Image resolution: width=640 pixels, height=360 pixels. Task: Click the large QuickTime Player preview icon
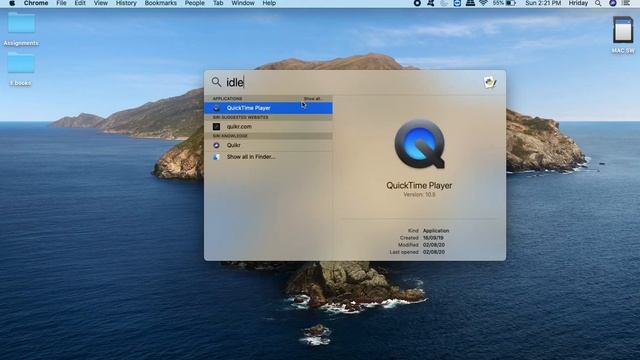pyautogui.click(x=419, y=144)
